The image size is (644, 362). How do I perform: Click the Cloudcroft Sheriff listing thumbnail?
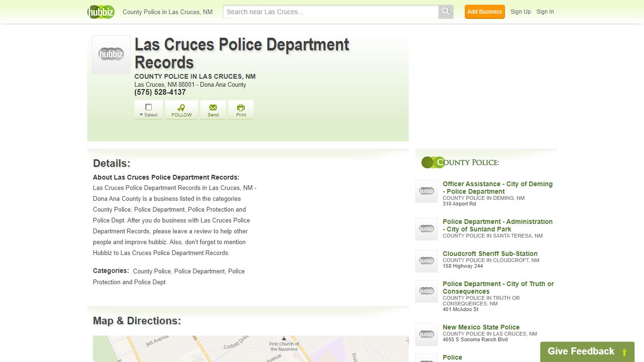click(427, 261)
